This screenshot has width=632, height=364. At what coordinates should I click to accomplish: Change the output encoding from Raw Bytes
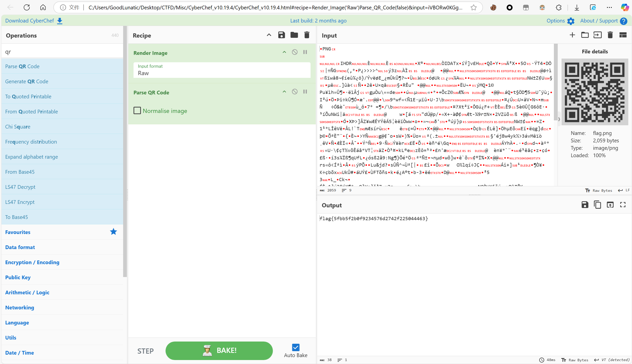[x=575, y=360]
